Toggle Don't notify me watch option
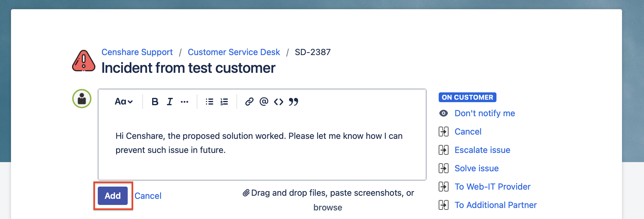 (x=485, y=113)
